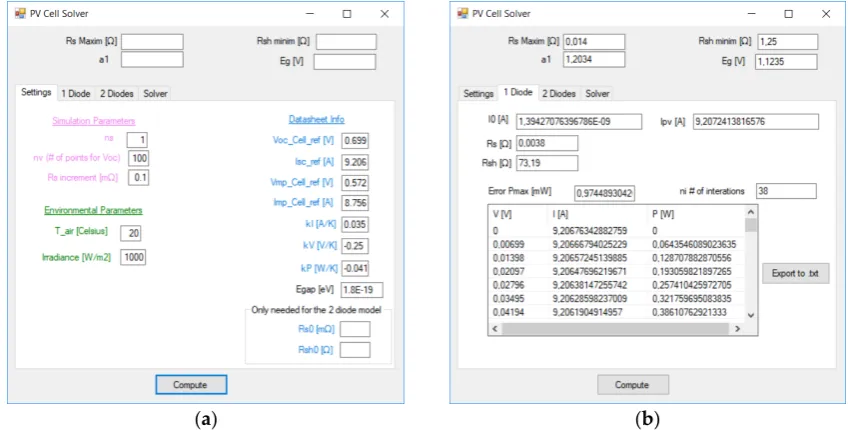Click the Vmp_Cell_ref field
Image resolution: width=849 pixels, height=430 pixels.
(x=355, y=183)
